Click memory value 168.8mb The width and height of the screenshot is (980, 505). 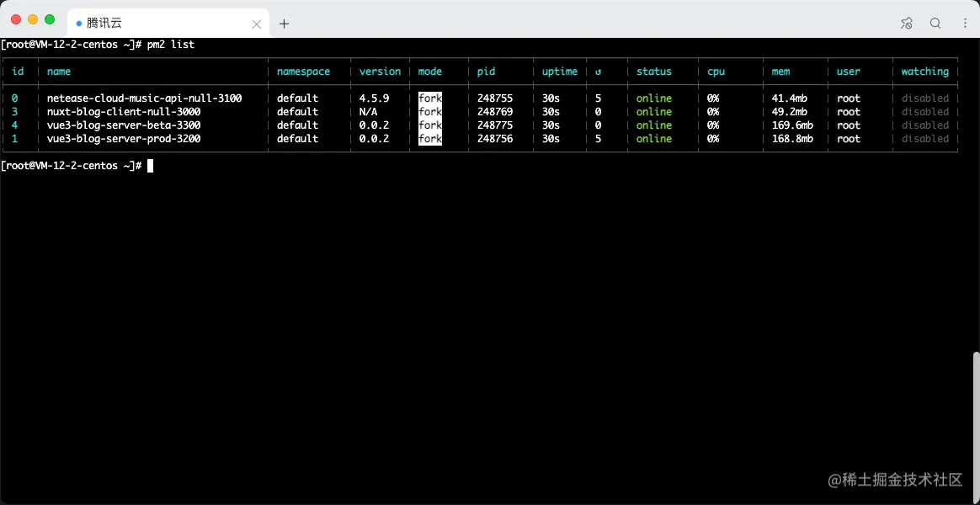pos(792,139)
